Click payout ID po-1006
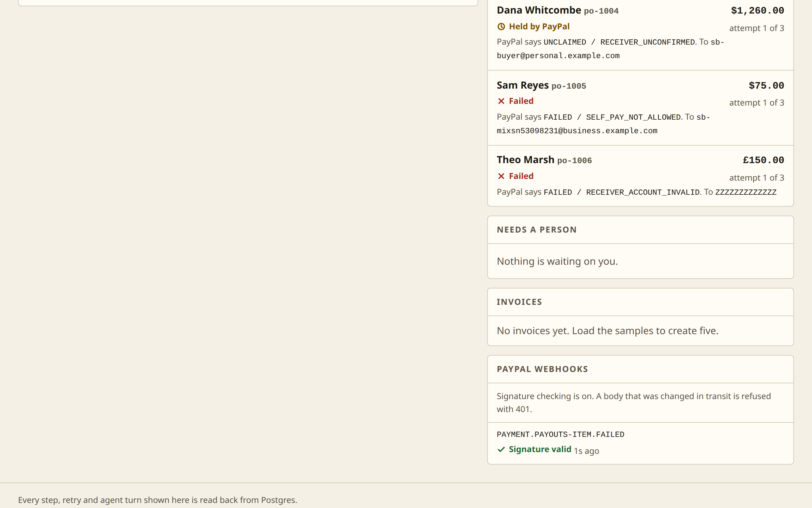The image size is (812, 508). point(574,161)
